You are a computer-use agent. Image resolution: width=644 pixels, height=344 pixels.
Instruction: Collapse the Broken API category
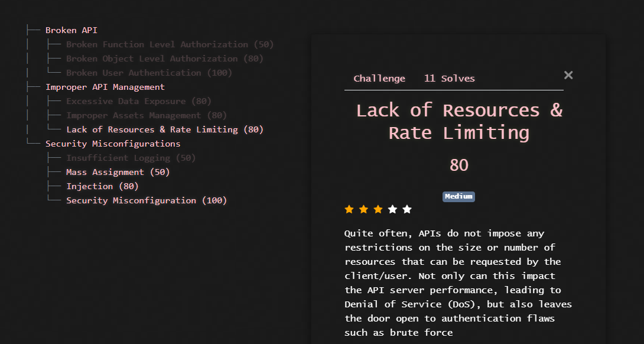[x=71, y=30]
